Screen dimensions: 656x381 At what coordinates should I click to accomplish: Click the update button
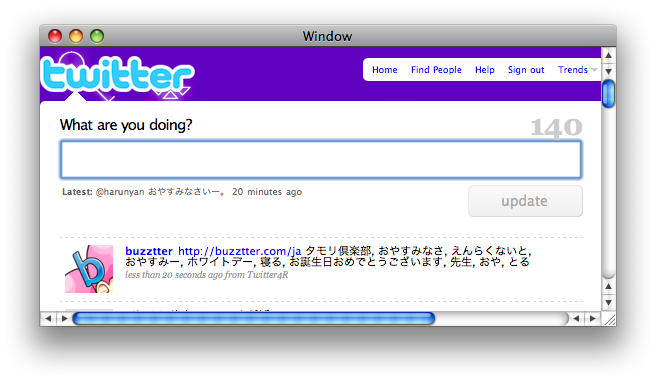pos(525,201)
